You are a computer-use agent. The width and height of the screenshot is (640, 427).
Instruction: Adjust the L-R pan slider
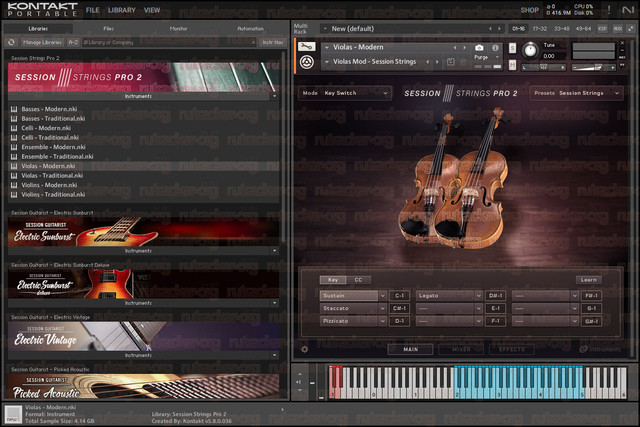coord(544,67)
